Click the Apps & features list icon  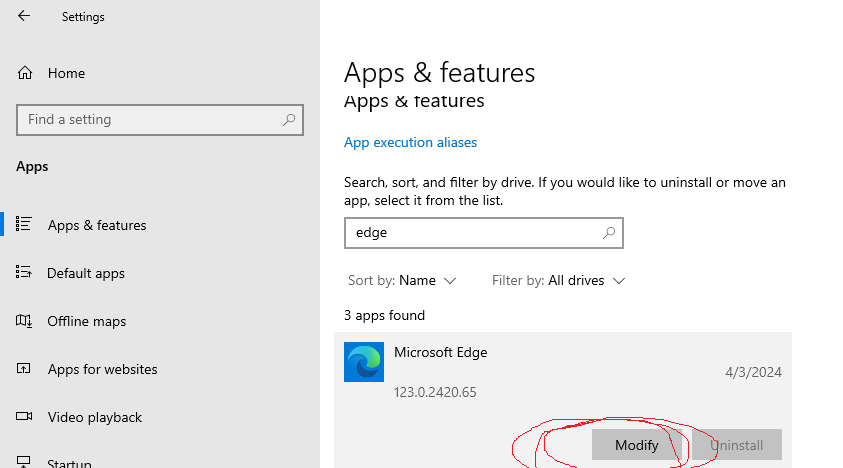coord(24,224)
